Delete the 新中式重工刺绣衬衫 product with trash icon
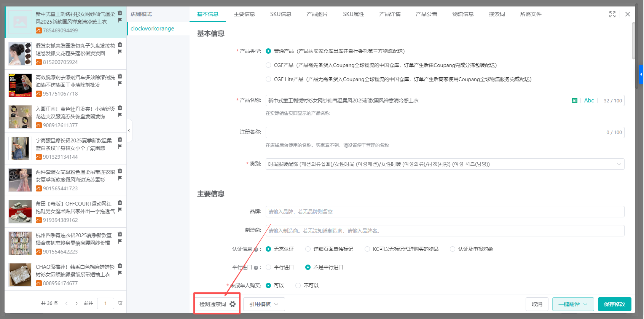Viewport: 644px width, 319px height. click(x=120, y=13)
